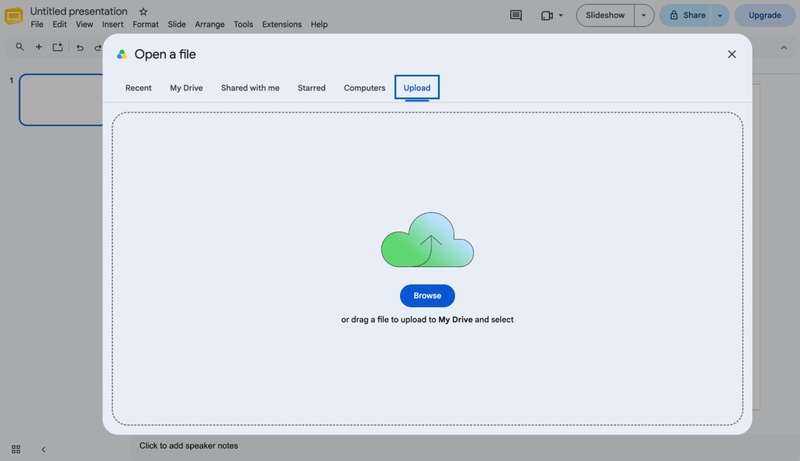The height and width of the screenshot is (461, 800).
Task: Switch to the My Drive tab
Action: [186, 88]
